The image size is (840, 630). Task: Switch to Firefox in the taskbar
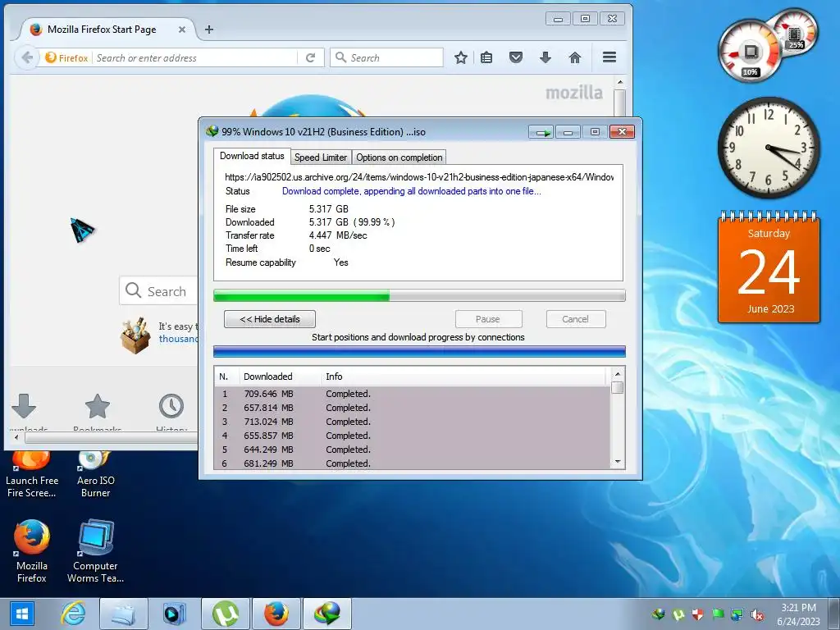pyautogui.click(x=276, y=614)
